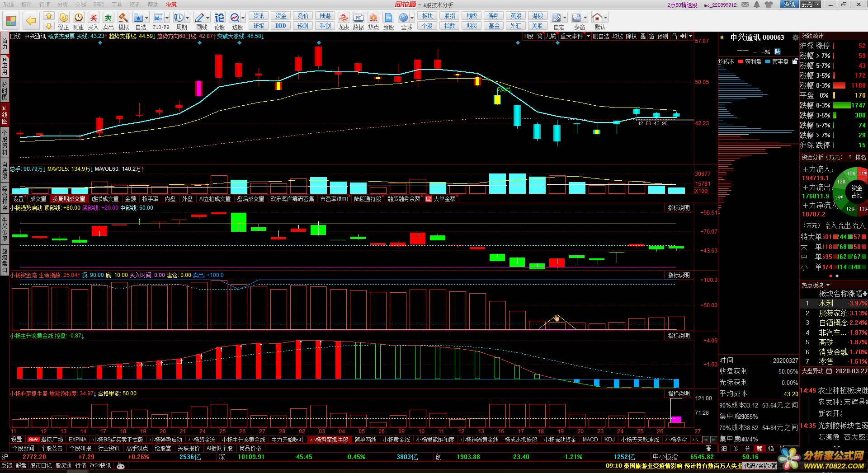Open the 系统 menu
This screenshot has height=473, width=868.
click(x=9, y=5)
